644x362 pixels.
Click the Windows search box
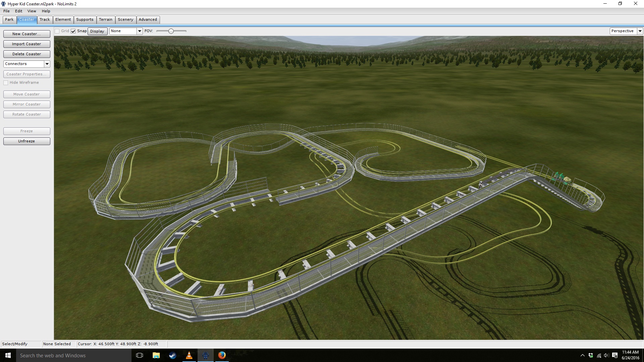[74, 355]
